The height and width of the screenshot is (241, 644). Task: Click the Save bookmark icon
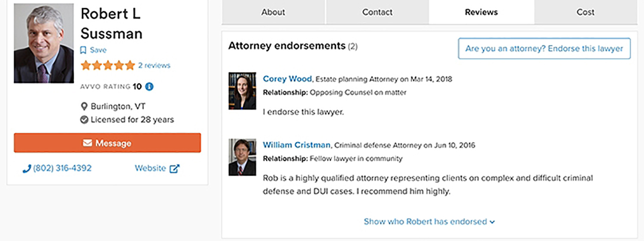tap(83, 50)
